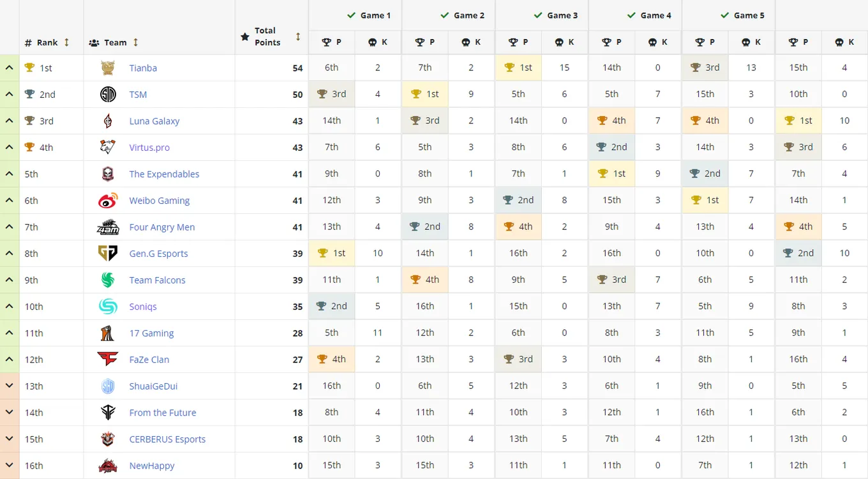Viewport: 868px width, 479px height.
Task: Follow the Luna Galaxy team link
Action: 154,121
